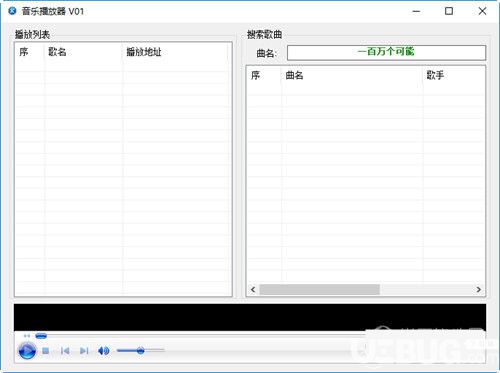Click the right arrow of horizontal scrollbar
This screenshot has height=373, width=500.
pyautogui.click(x=479, y=289)
